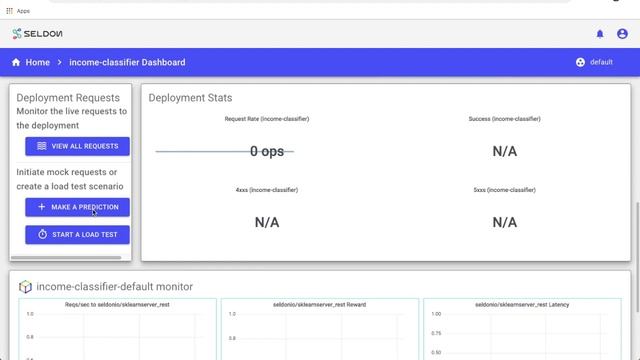Click the Request Rate 0 ops value
The image size is (640, 360).
click(267, 151)
